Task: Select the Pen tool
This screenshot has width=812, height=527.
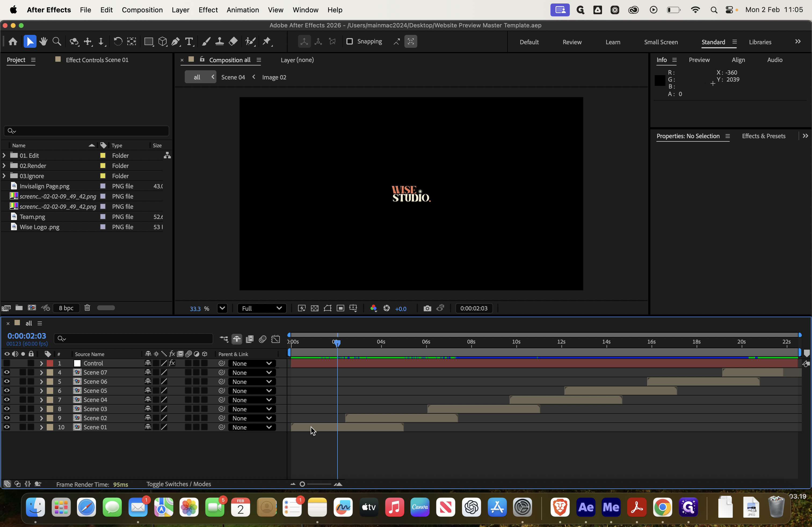Action: (x=175, y=42)
